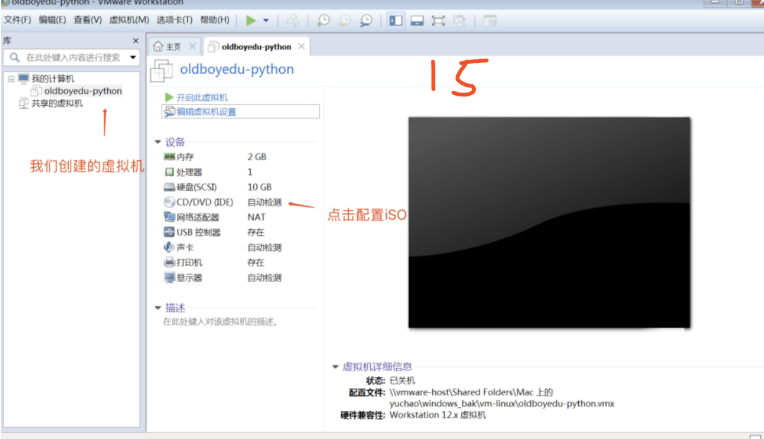Collapse the 描述 description section
764x439 pixels.
[158, 307]
